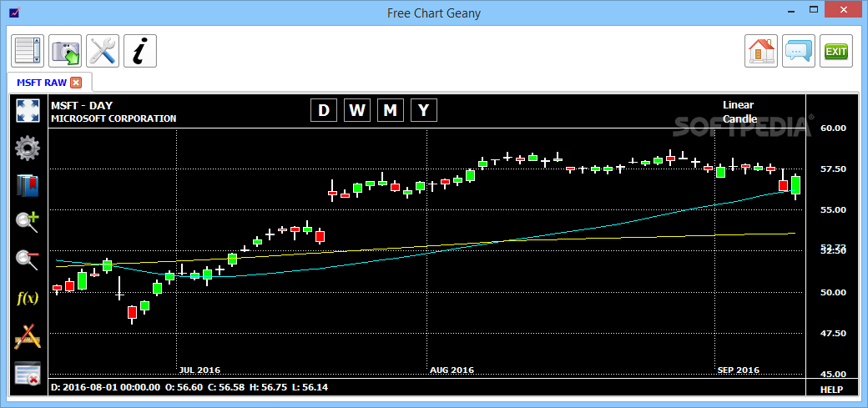Switch to M monthly period
This screenshot has height=408, width=868.
[391, 110]
